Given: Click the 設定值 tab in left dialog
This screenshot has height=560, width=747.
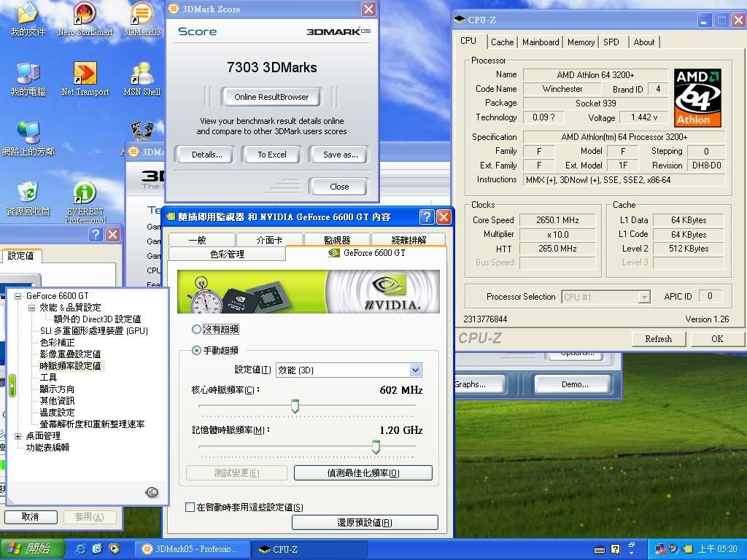Looking at the screenshot, I should click(21, 256).
